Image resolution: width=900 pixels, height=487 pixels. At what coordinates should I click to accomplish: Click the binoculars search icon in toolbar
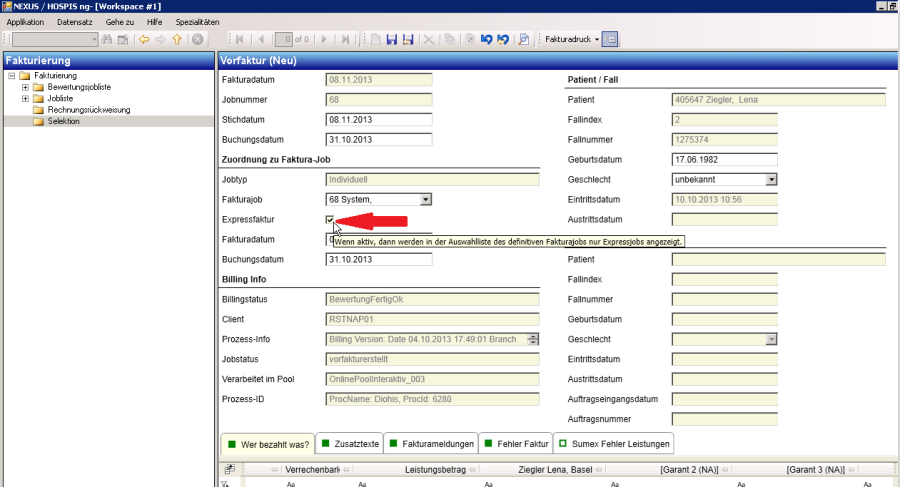click(x=108, y=39)
